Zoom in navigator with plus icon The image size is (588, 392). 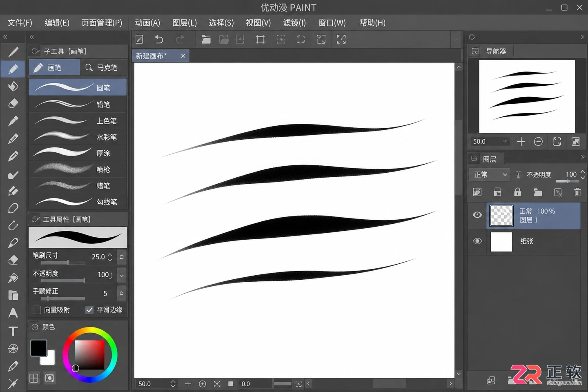pyautogui.click(x=521, y=142)
